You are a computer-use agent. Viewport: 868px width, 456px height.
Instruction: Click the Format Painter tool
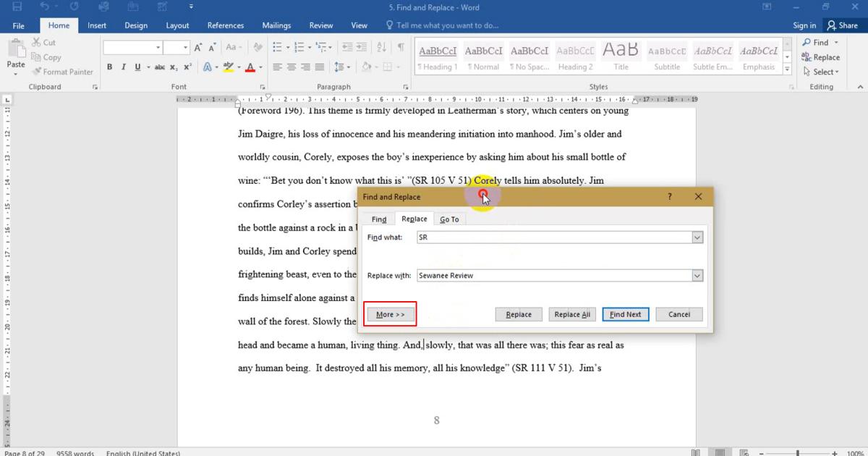tap(62, 72)
